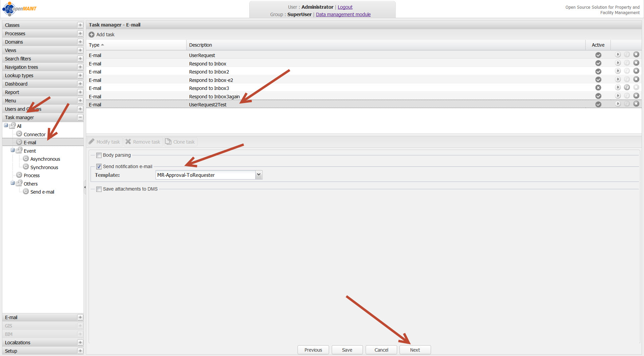Click the Add task plus icon

coord(92,35)
